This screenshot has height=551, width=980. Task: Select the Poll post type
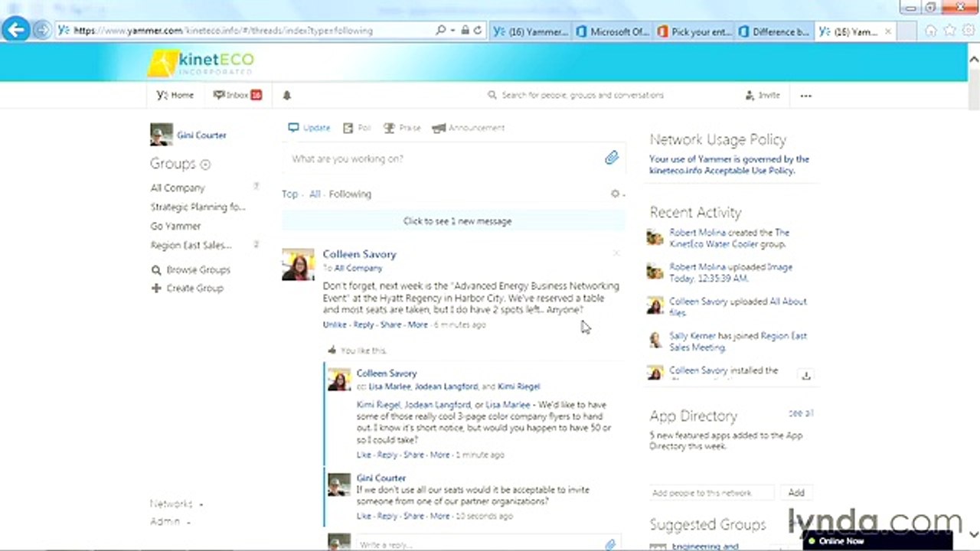pyautogui.click(x=357, y=128)
